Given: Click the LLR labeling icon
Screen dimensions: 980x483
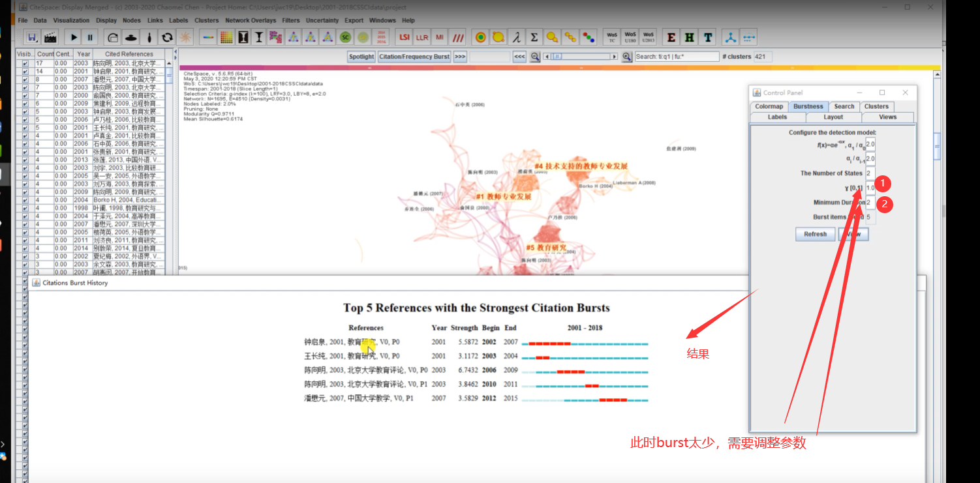Looking at the screenshot, I should pyautogui.click(x=423, y=37).
